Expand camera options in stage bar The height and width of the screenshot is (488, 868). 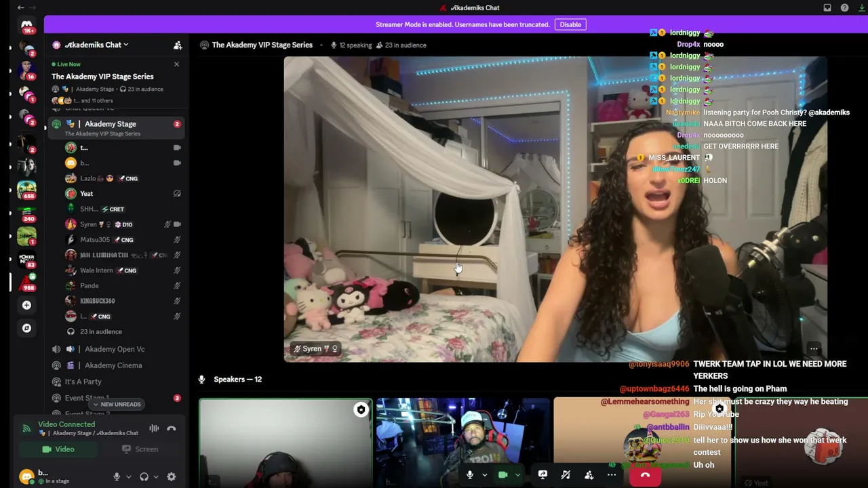(517, 475)
